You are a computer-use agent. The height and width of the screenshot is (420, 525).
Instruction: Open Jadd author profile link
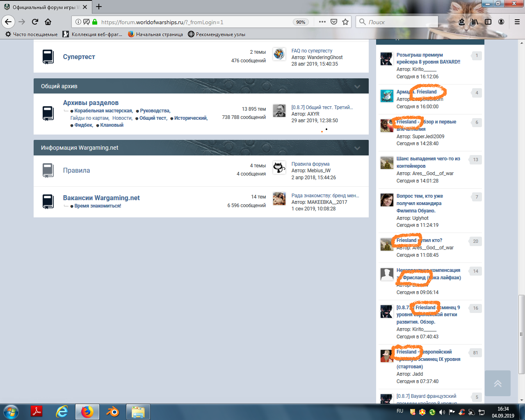pos(418,374)
